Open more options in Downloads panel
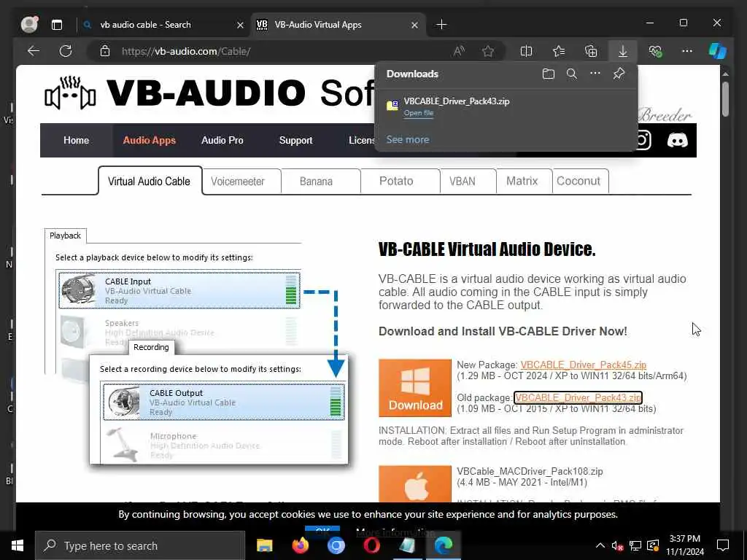 pyautogui.click(x=595, y=74)
